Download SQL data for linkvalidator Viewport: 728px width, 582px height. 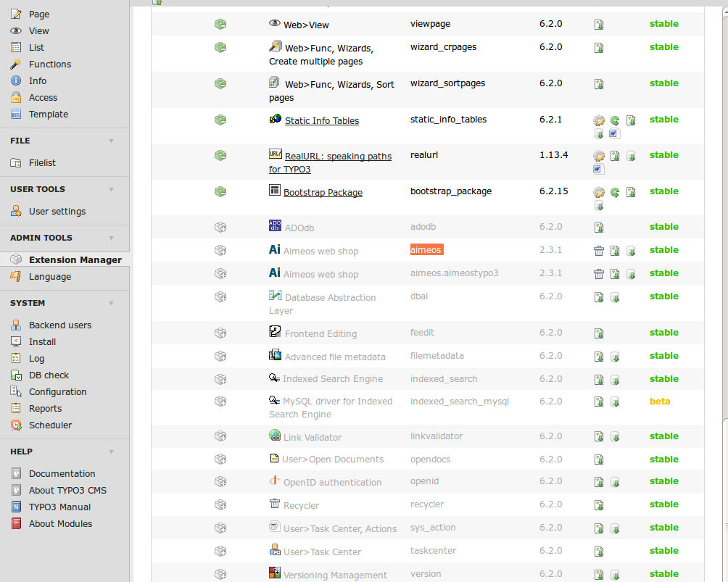(x=615, y=437)
